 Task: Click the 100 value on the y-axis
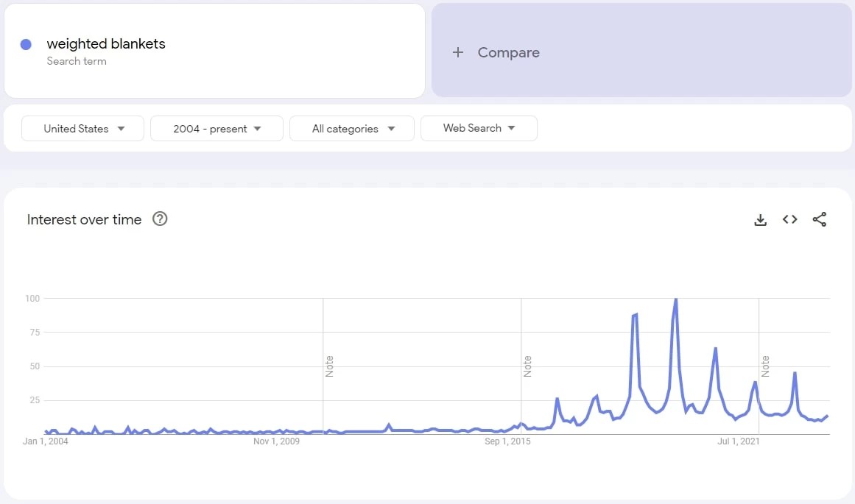pyautogui.click(x=32, y=298)
